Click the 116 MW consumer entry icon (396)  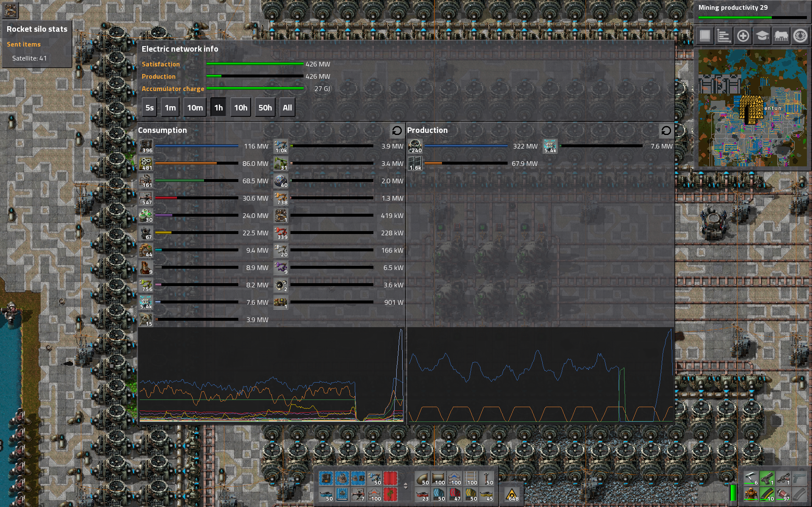click(146, 146)
